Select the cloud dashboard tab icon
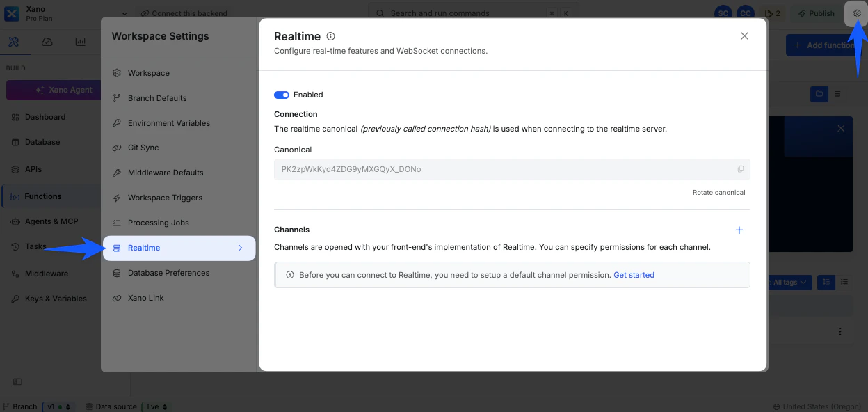 click(47, 42)
